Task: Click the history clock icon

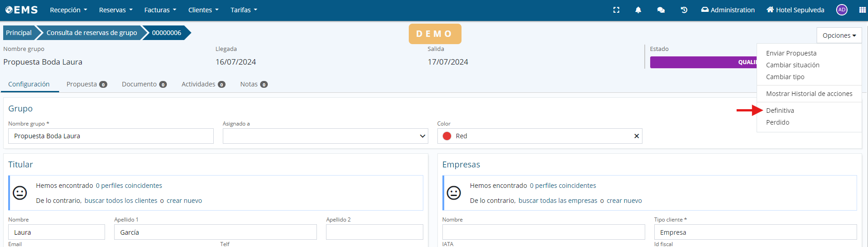Action: click(x=684, y=10)
